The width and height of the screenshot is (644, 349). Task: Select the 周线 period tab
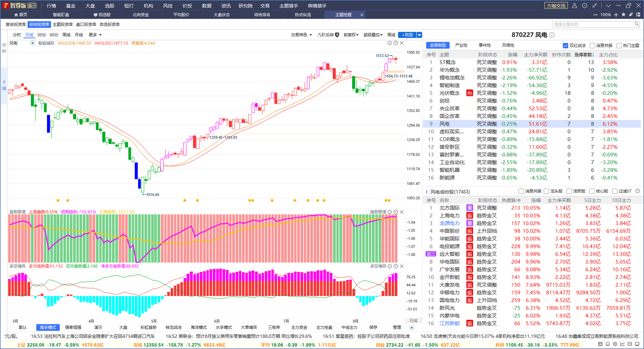(x=66, y=35)
